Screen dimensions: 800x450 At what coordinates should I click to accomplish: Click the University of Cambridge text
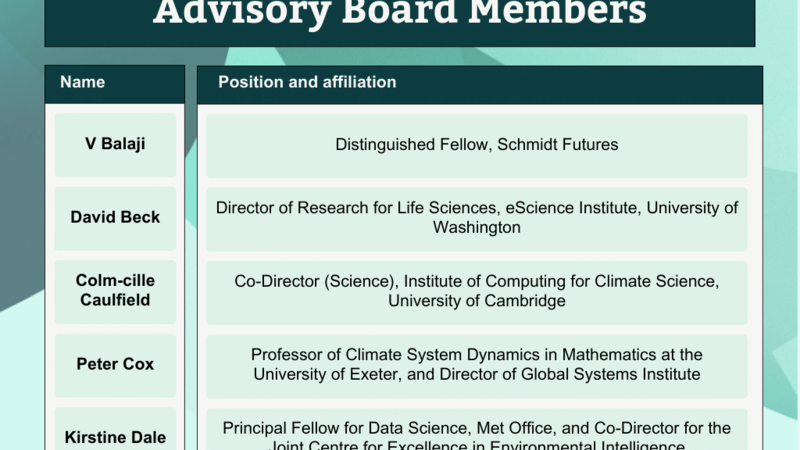477,301
